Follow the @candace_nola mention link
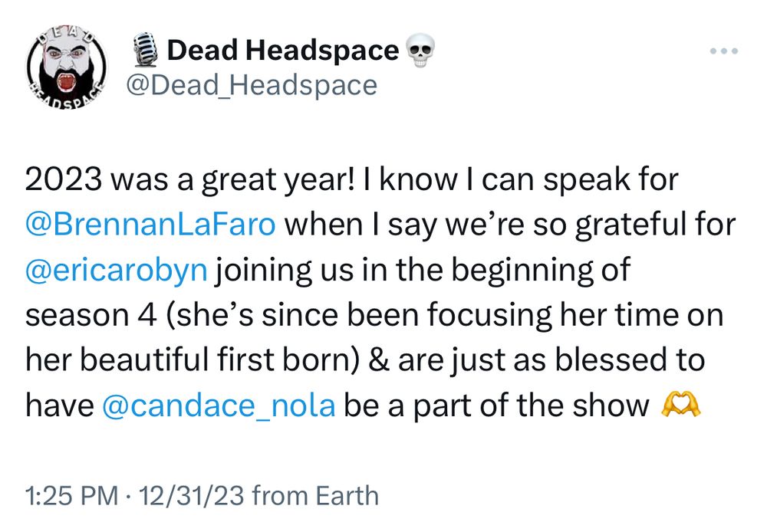Screen dimensions: 767x532 [x=219, y=405]
